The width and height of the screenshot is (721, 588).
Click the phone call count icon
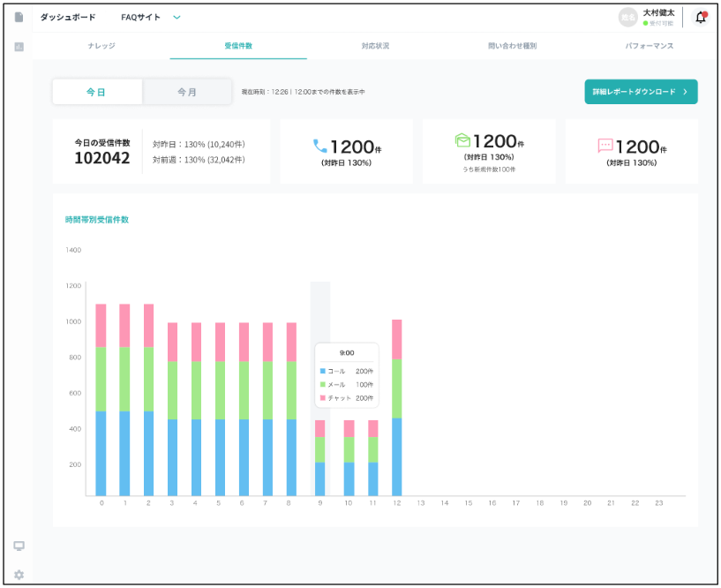point(319,147)
